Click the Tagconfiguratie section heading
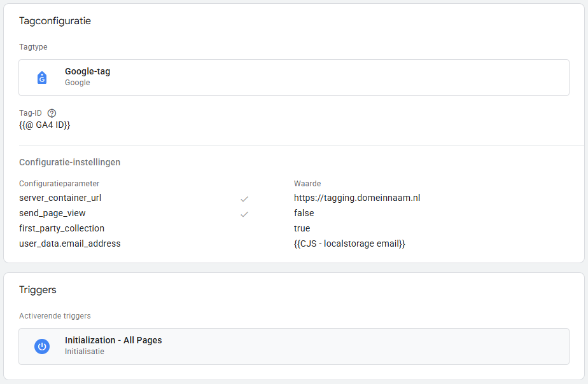This screenshot has height=384, width=588. tap(55, 21)
